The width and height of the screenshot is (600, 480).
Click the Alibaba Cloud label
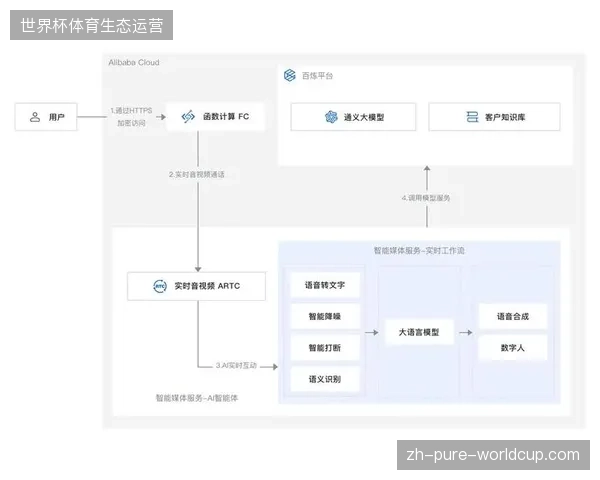click(x=134, y=62)
